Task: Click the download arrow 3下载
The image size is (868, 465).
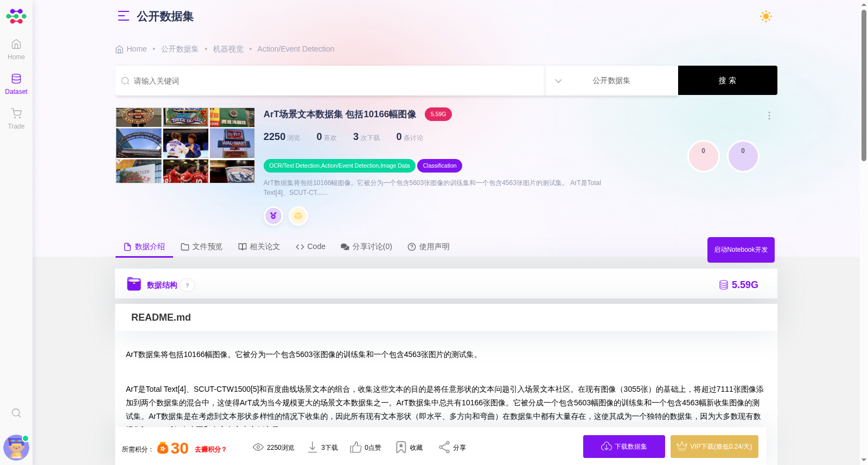Action: pos(312,447)
